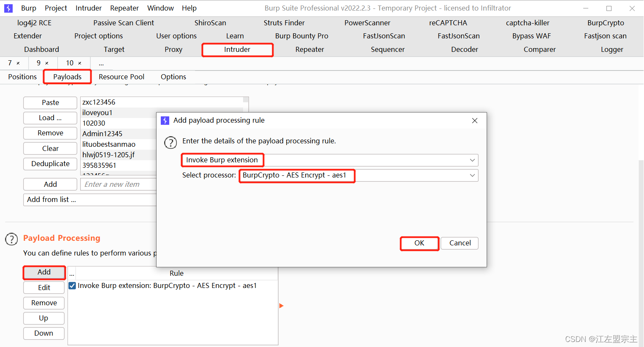This screenshot has width=644, height=347.
Task: Close the Add payload processing rule dialog
Action: tap(475, 121)
